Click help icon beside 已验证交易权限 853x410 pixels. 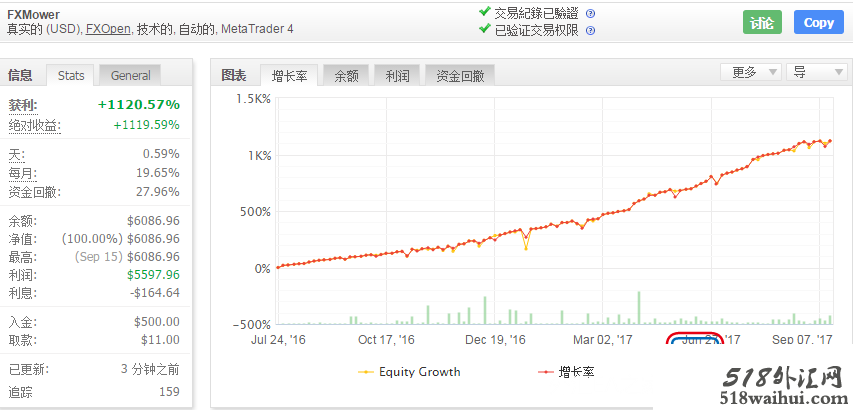coord(590,30)
